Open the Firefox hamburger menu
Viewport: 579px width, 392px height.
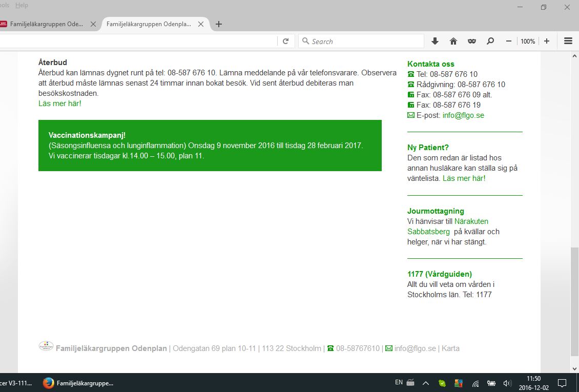click(x=568, y=42)
